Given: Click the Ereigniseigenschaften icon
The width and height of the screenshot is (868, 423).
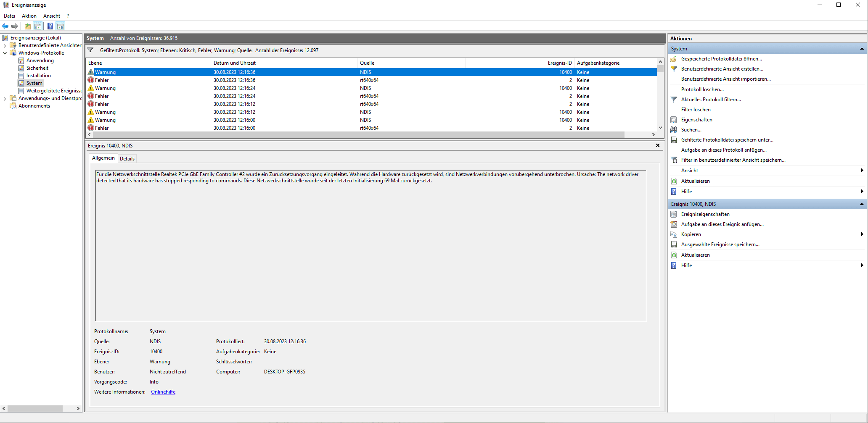Looking at the screenshot, I should (x=674, y=214).
